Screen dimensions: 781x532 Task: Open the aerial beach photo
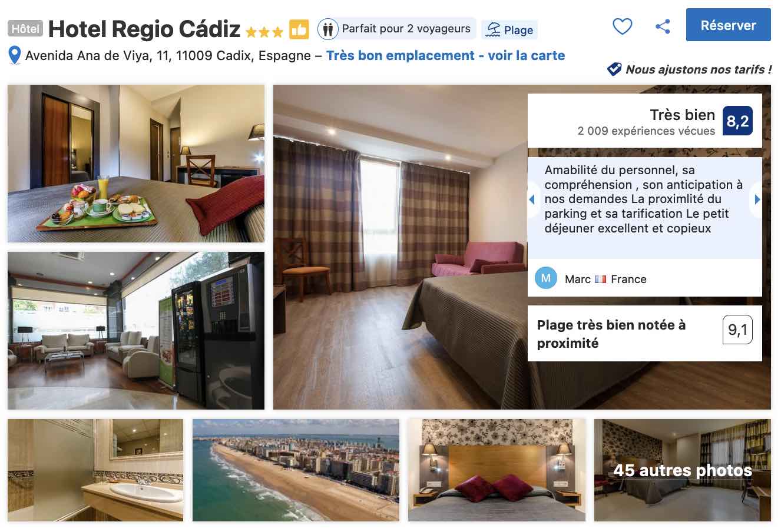[x=296, y=470]
